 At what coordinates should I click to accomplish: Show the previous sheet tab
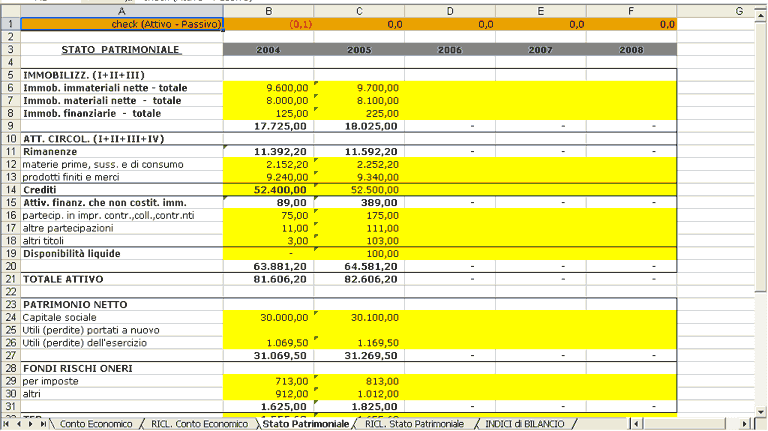19,424
